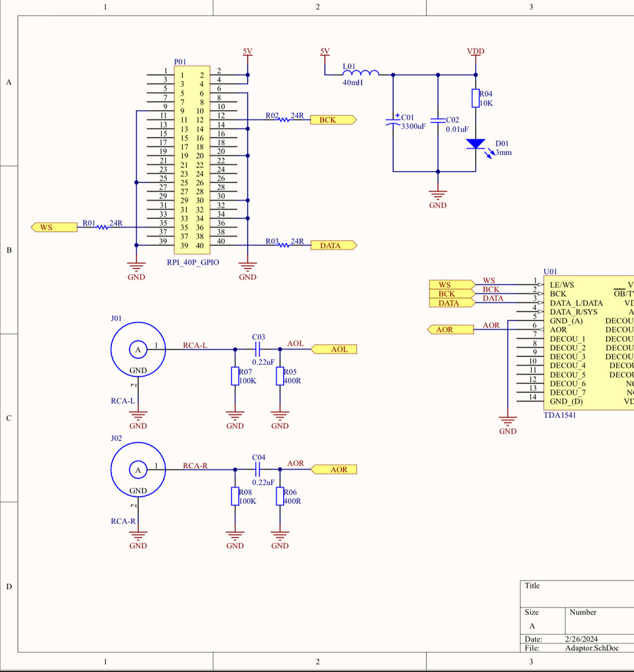Click the LE/WS pin name inside U01
Viewport: 634px width, 672px height.
pos(562,284)
